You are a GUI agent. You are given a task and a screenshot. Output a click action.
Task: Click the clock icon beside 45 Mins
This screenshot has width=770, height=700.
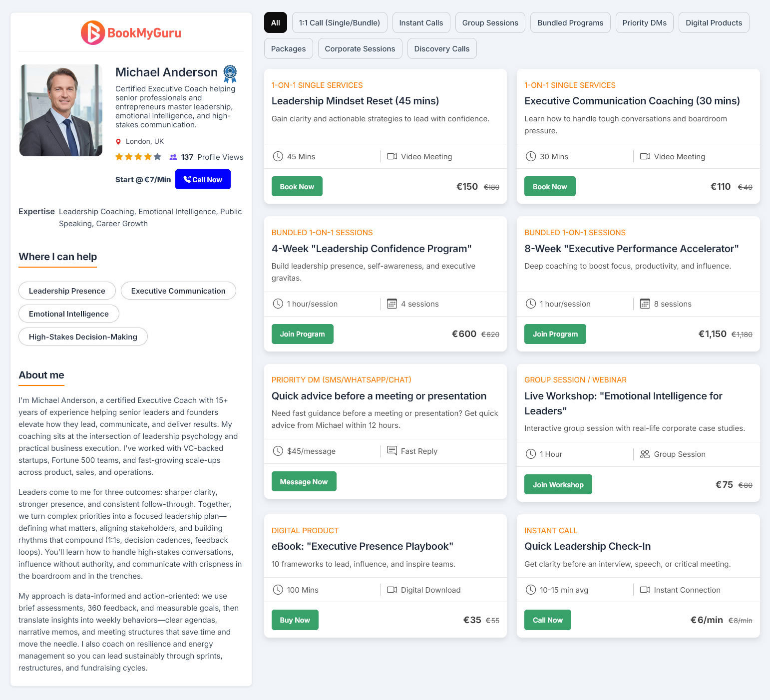point(278,157)
